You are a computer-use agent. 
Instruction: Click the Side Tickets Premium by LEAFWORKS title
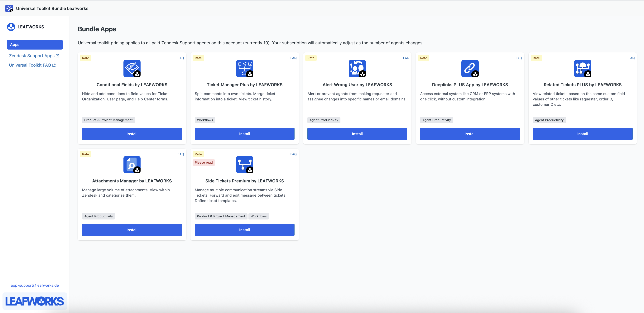tap(244, 181)
